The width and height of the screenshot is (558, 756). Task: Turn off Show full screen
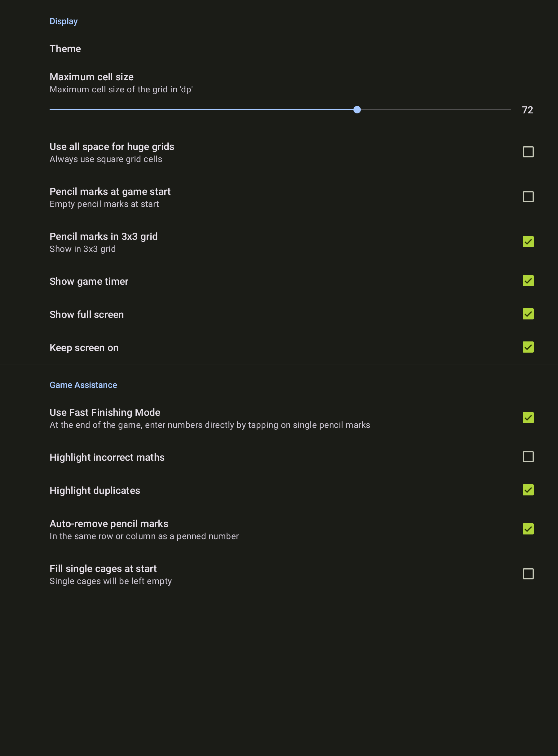click(x=528, y=314)
